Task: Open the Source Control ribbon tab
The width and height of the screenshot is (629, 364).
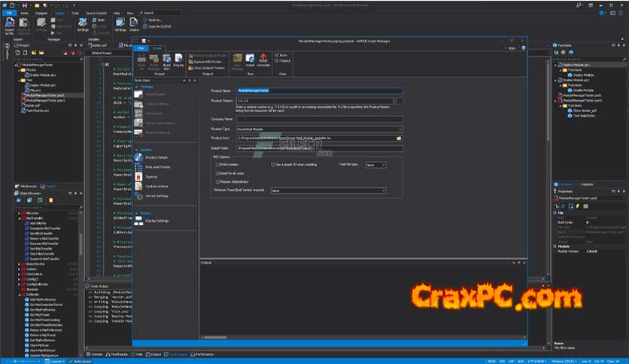Action: click(96, 13)
